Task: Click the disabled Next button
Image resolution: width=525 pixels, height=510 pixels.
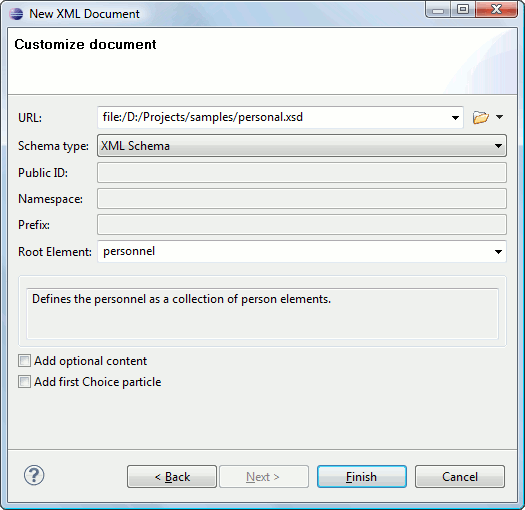Action: tap(264, 477)
